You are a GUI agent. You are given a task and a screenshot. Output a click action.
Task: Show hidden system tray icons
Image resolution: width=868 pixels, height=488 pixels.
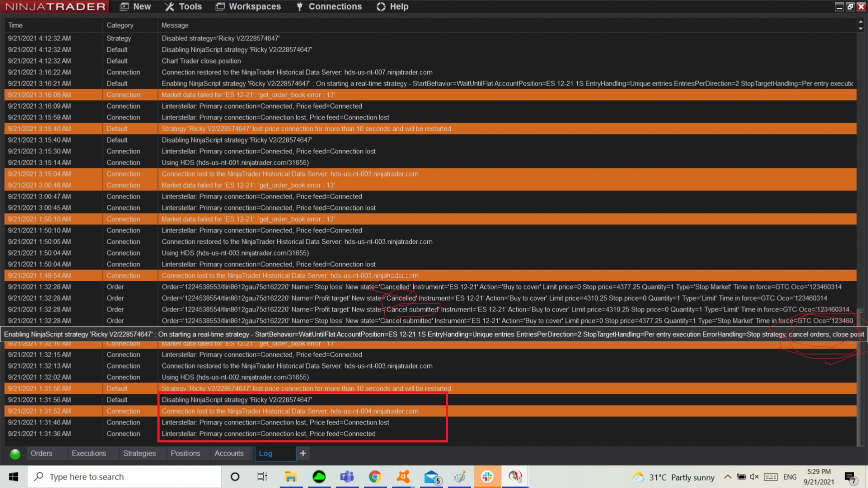[728, 477]
